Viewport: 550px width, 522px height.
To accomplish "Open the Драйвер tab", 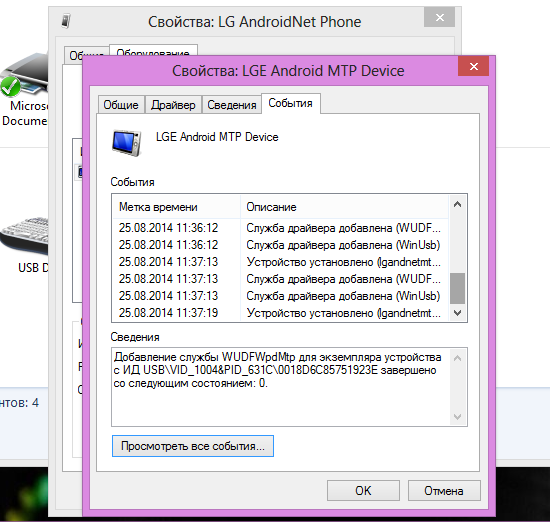I will 173,105.
